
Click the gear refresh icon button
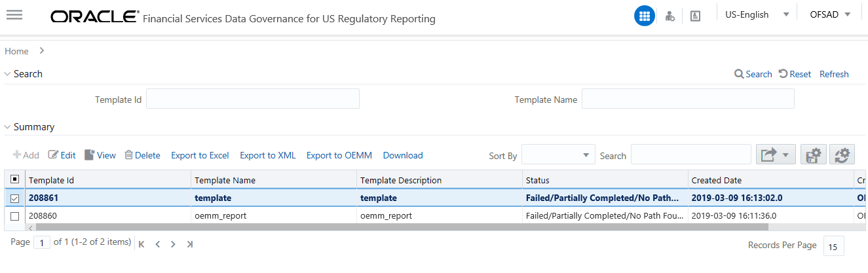coord(842,155)
